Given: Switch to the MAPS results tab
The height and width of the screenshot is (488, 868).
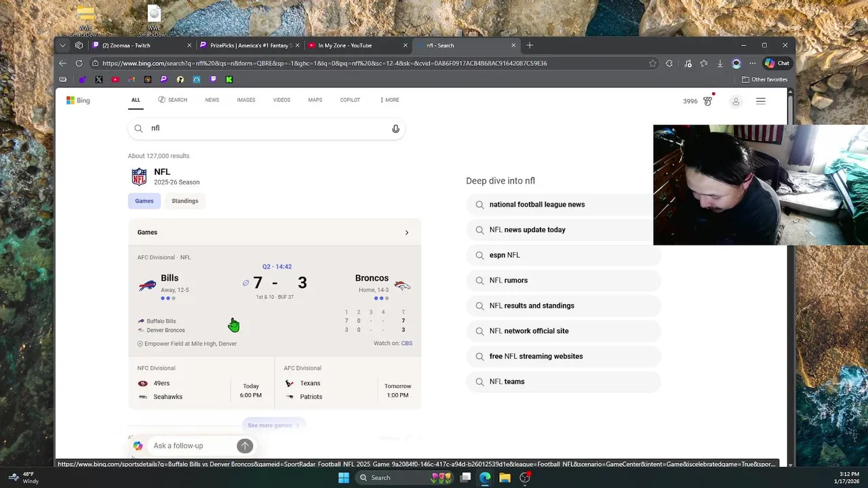Looking at the screenshot, I should pyautogui.click(x=315, y=100).
